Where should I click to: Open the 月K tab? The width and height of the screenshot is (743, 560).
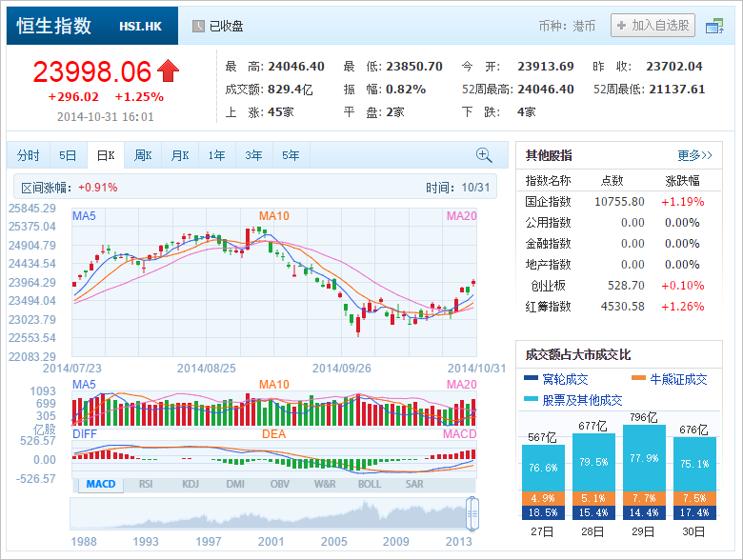pyautogui.click(x=180, y=155)
